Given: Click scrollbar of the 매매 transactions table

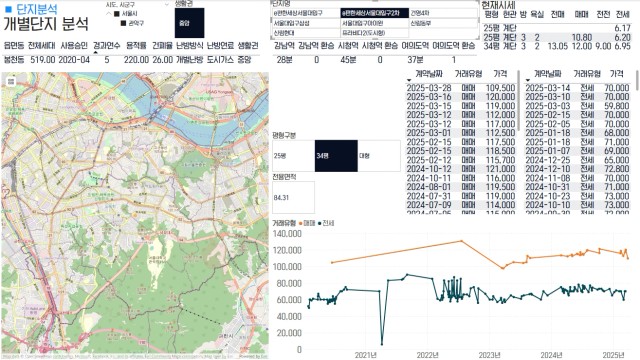Looking at the screenshot, I should [519, 100].
